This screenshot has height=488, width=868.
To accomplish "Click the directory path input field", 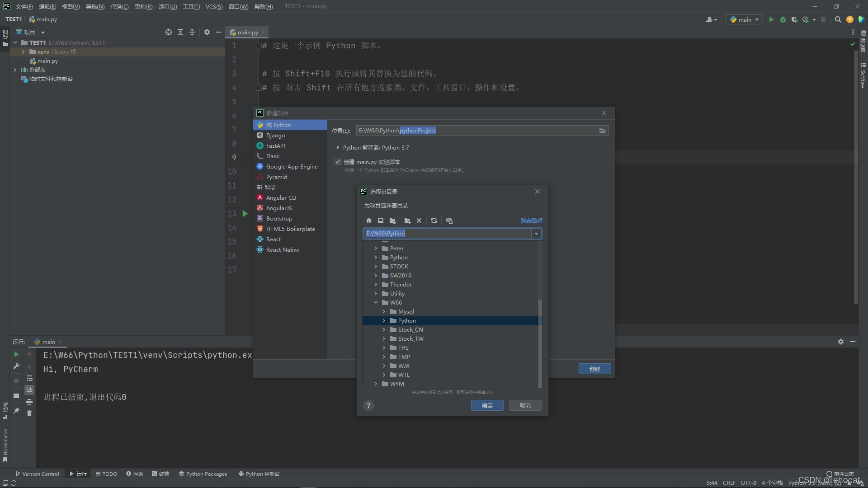I will pos(448,234).
